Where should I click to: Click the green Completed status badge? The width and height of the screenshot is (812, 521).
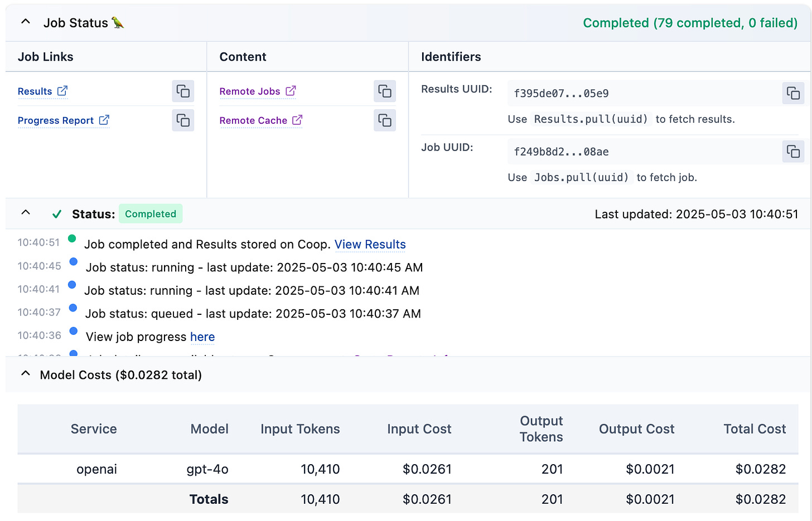(x=150, y=214)
